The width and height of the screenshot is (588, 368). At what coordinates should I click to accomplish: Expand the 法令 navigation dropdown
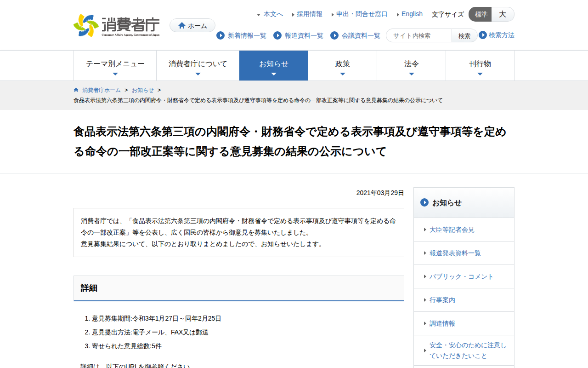point(411,65)
